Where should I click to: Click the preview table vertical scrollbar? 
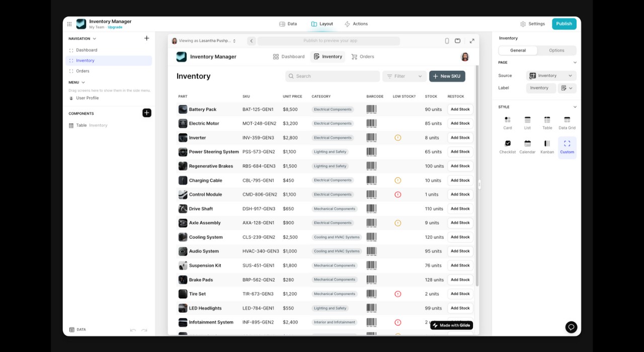pos(476,176)
